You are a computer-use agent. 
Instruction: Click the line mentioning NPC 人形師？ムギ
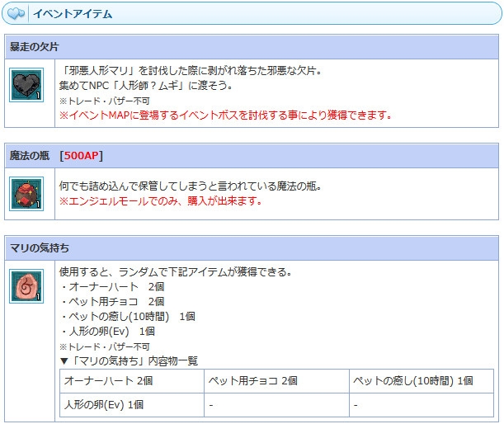(146, 86)
